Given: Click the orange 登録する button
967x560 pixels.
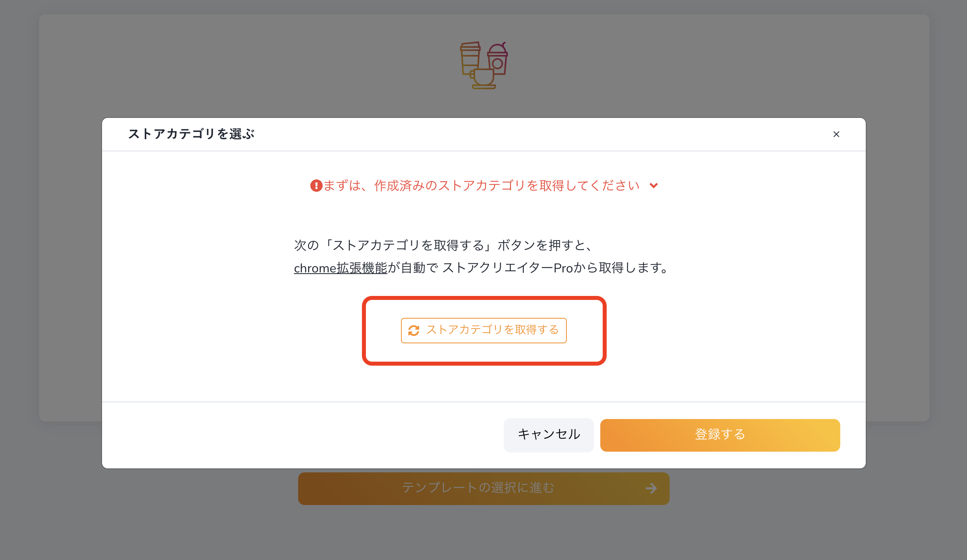Looking at the screenshot, I should coord(720,435).
